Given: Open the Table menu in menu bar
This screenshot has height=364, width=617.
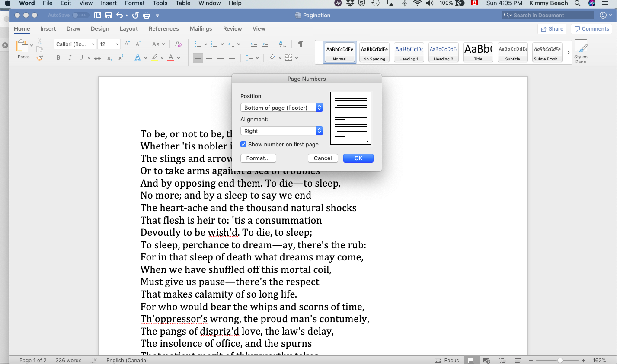Looking at the screenshot, I should pyautogui.click(x=183, y=3).
